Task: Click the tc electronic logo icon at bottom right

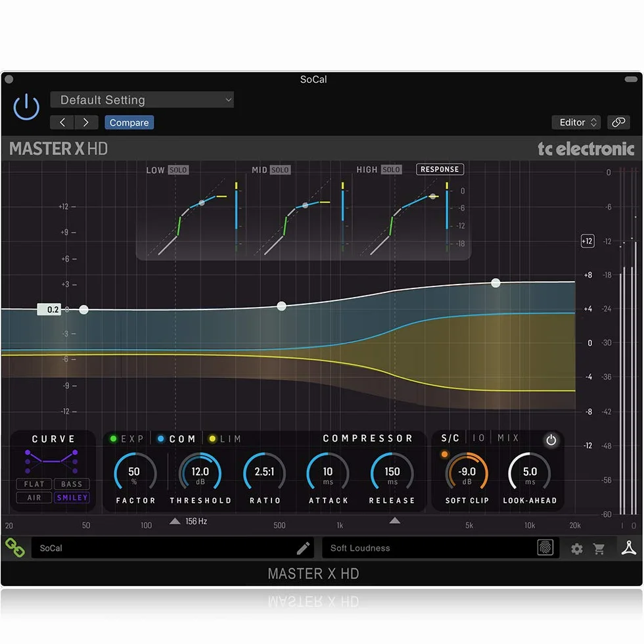Action: 628,548
